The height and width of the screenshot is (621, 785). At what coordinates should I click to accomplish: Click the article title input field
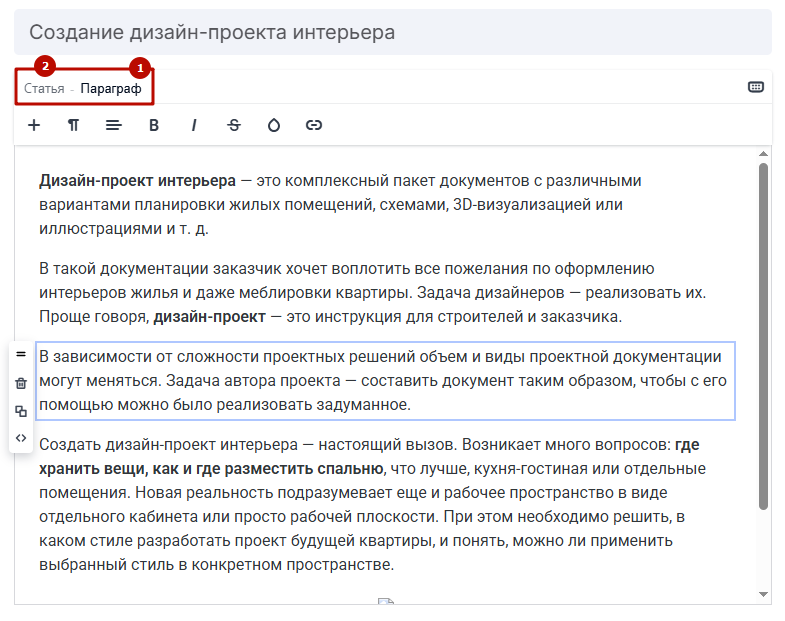tap(392, 32)
